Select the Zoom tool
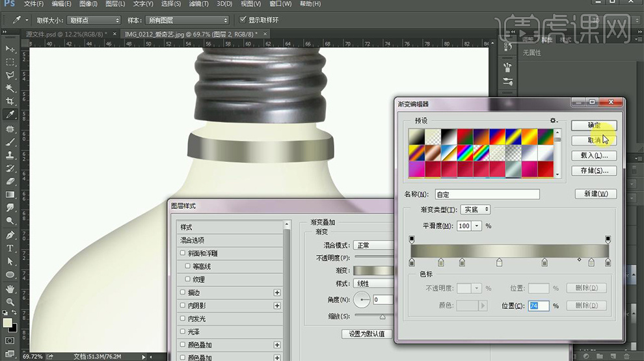Image resolution: width=644 pixels, height=361 pixels. click(x=10, y=302)
